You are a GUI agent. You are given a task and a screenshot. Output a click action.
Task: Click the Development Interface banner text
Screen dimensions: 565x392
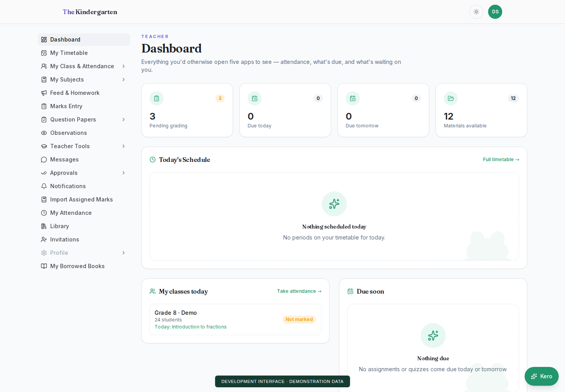tap(282, 381)
